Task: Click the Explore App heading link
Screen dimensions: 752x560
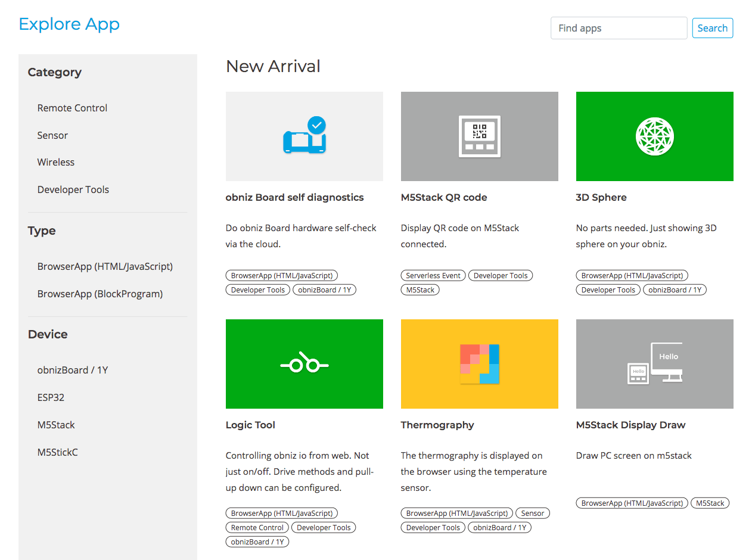Action: (x=69, y=24)
